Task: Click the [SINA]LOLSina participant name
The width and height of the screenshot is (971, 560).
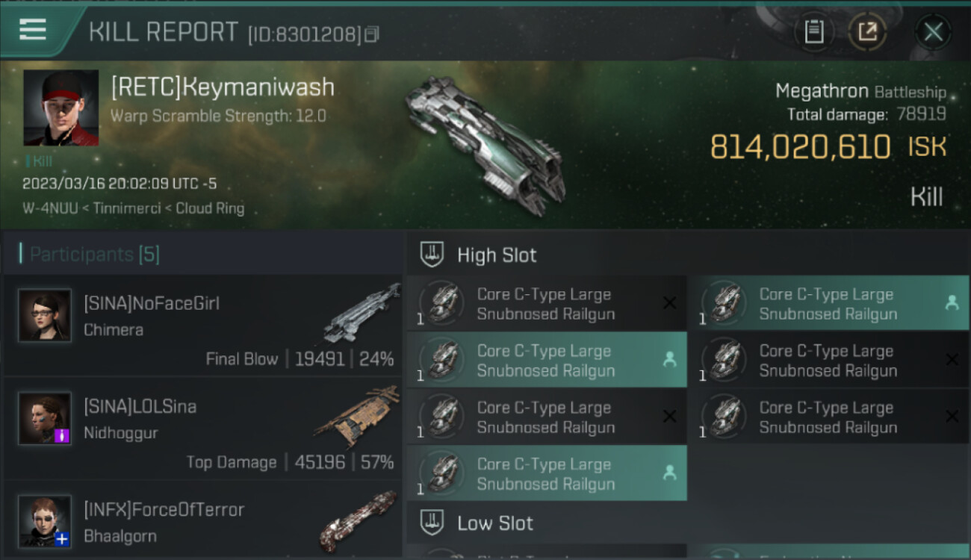Action: [x=140, y=407]
